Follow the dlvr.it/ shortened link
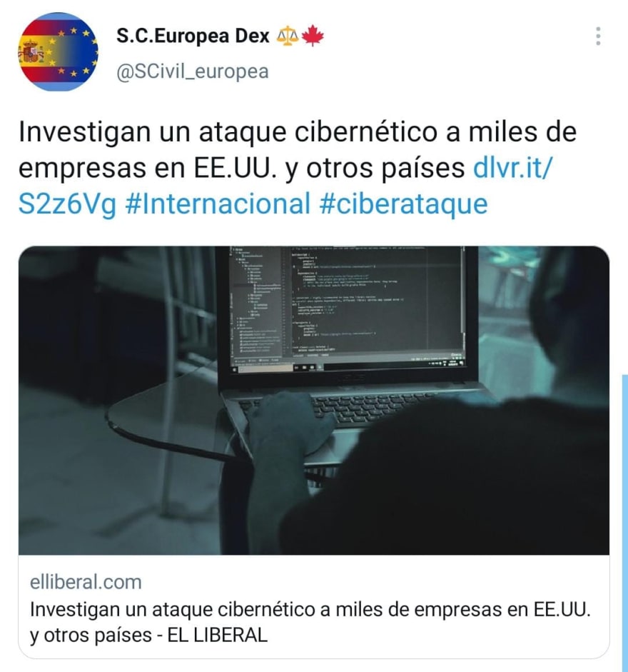The image size is (628, 672). 513,167
